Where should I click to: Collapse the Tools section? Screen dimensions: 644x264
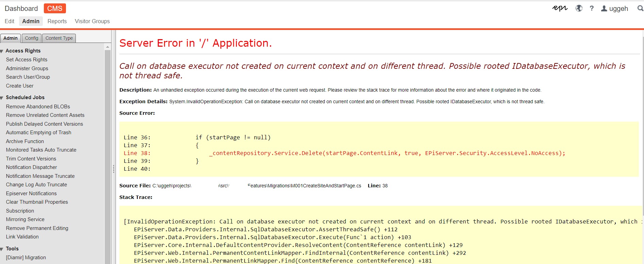pos(2,249)
